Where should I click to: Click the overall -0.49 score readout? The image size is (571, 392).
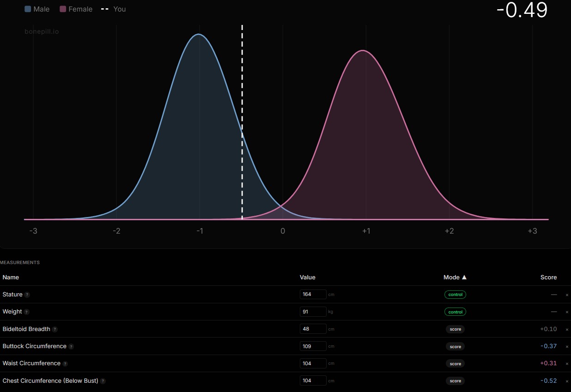522,10
